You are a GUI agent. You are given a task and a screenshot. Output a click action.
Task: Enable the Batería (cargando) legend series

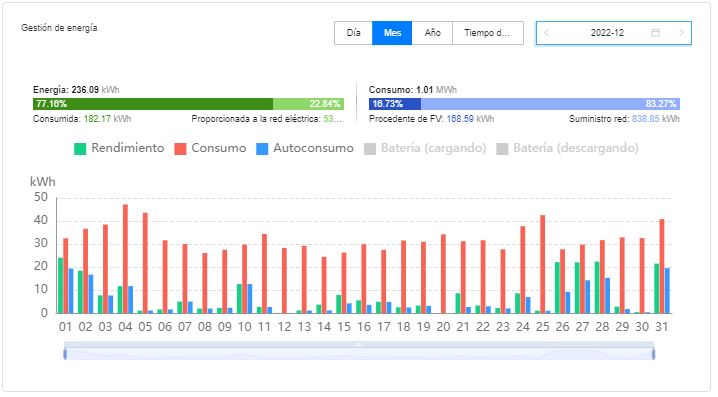(x=425, y=148)
